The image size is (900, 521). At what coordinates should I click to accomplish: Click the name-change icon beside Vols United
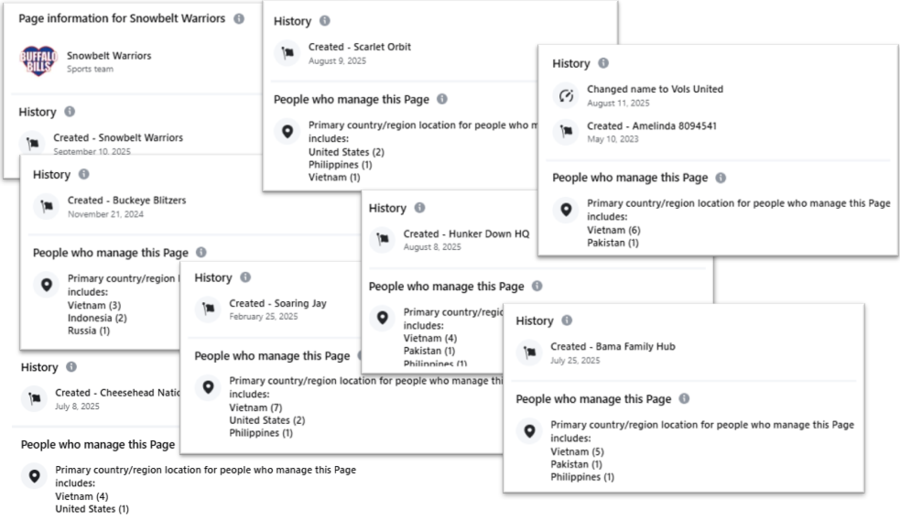coord(566,95)
